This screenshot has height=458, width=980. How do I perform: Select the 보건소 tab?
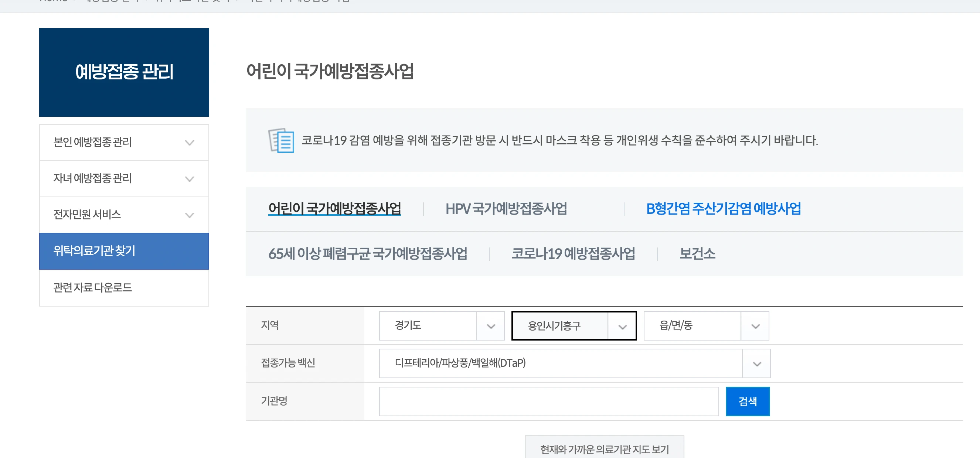tap(697, 254)
